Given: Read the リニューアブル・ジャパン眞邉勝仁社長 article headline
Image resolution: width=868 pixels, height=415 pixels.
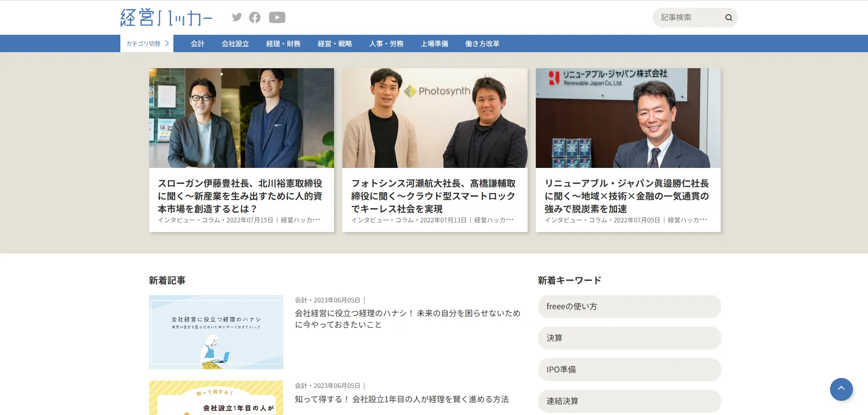Looking at the screenshot, I should (627, 196).
